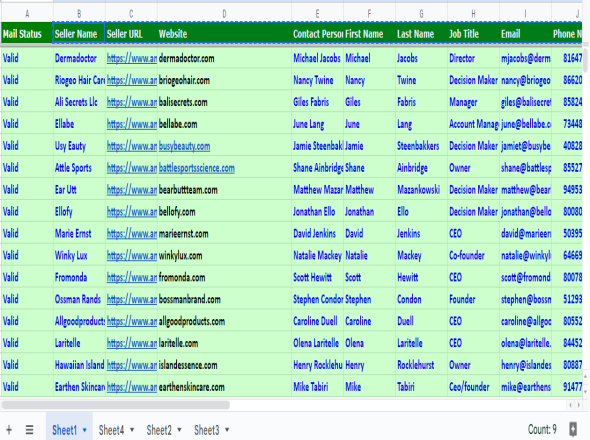This screenshot has width=590, height=440.
Task: Open Sheet3 tab dropdown arrow
Action: point(227,430)
